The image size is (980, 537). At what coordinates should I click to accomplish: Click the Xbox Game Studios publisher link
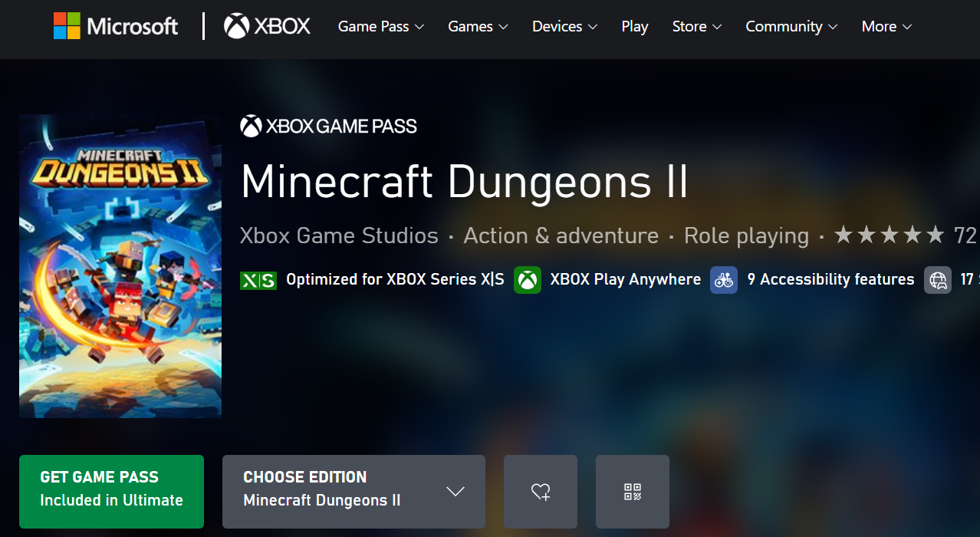tap(339, 236)
